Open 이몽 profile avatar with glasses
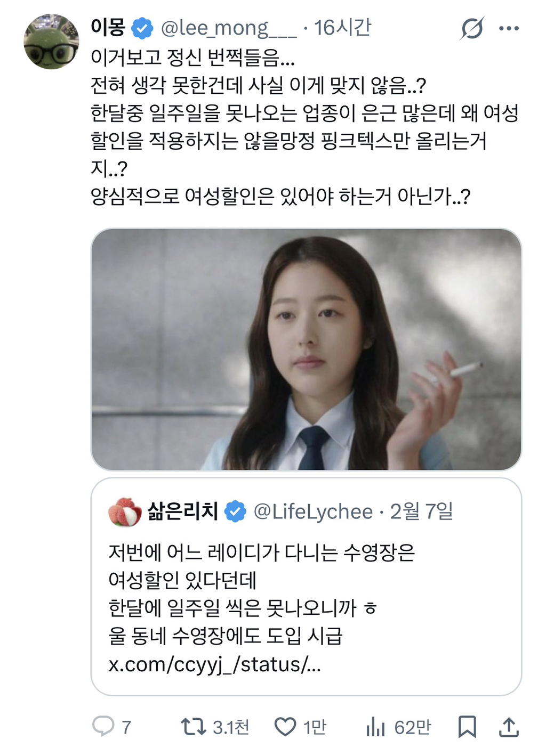This screenshot has height=756, width=546. [x=52, y=42]
